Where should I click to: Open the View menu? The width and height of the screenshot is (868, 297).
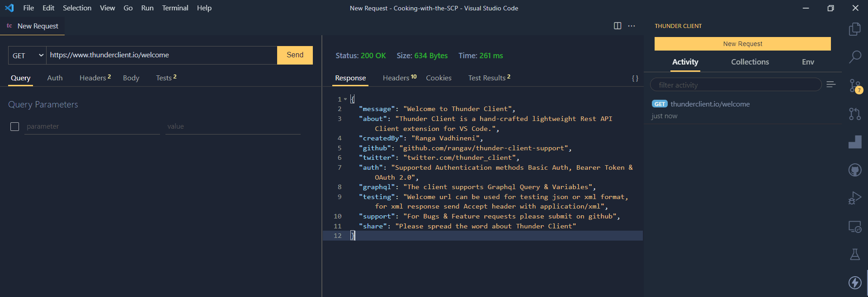(108, 8)
